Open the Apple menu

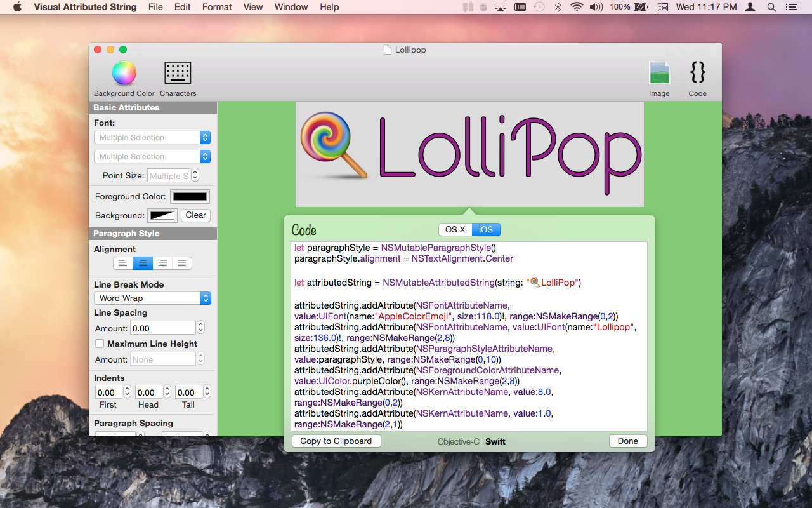(17, 7)
